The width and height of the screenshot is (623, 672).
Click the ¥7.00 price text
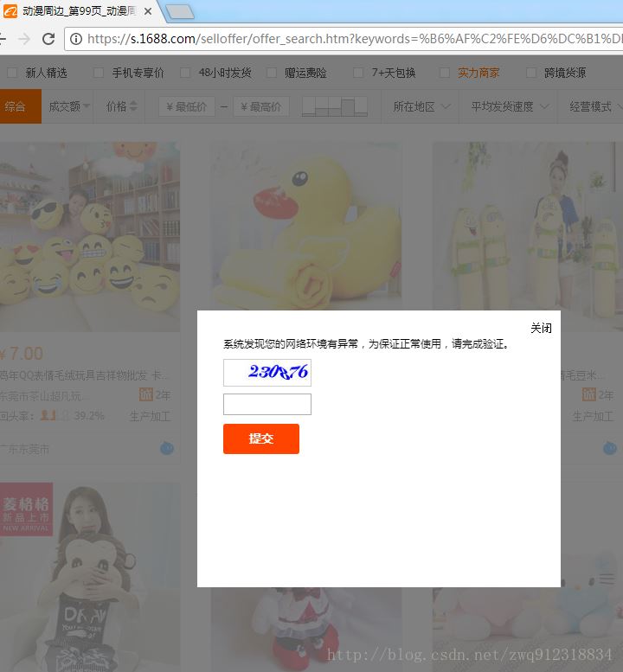(x=22, y=354)
